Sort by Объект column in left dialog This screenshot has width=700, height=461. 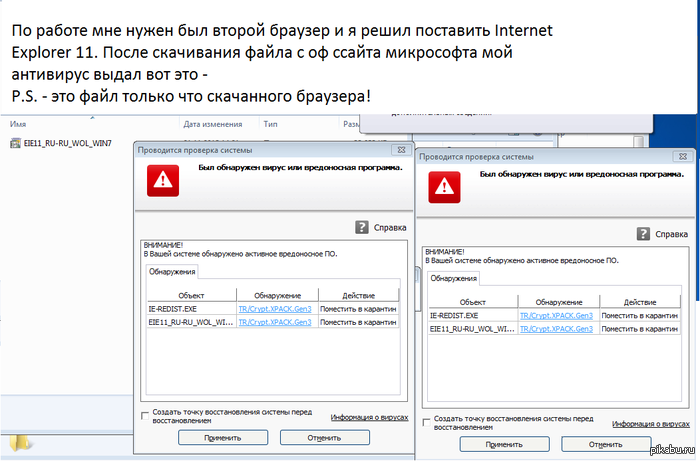(x=192, y=295)
